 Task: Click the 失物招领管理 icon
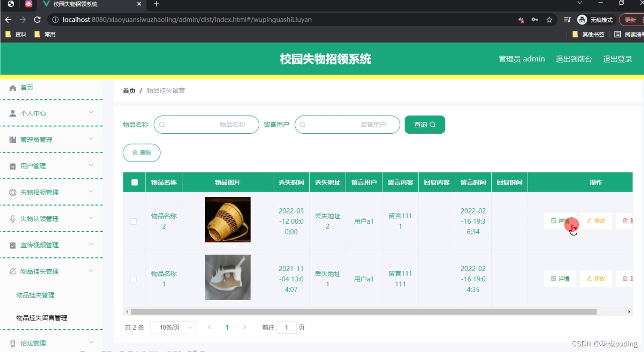point(12,192)
